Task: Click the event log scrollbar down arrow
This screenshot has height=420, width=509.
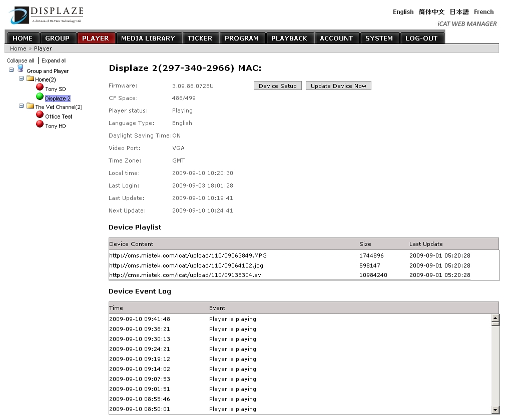Action: pyautogui.click(x=495, y=410)
